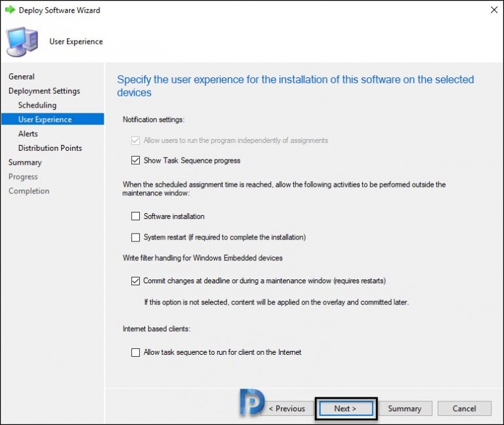Screen dimensions: 504x425
Task: Click the 'Internet based clients:' label
Action: pyautogui.click(x=157, y=329)
